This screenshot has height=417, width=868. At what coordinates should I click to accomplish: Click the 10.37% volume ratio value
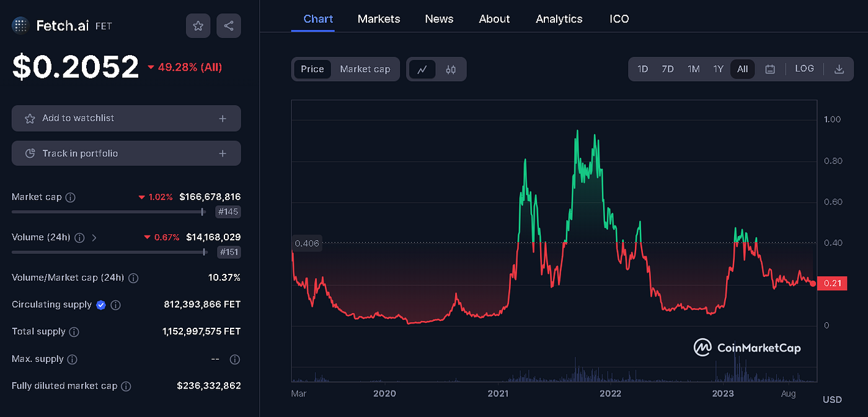pyautogui.click(x=224, y=278)
